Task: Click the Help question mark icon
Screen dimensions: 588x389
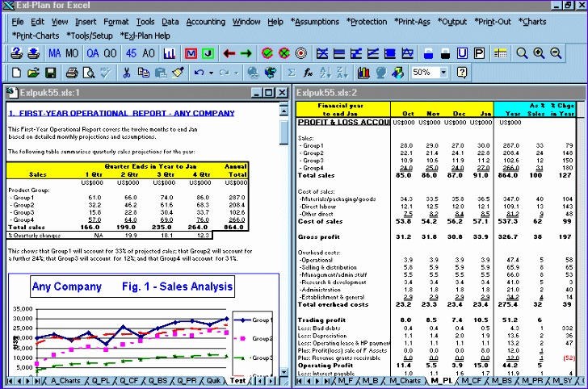Action: click(462, 73)
